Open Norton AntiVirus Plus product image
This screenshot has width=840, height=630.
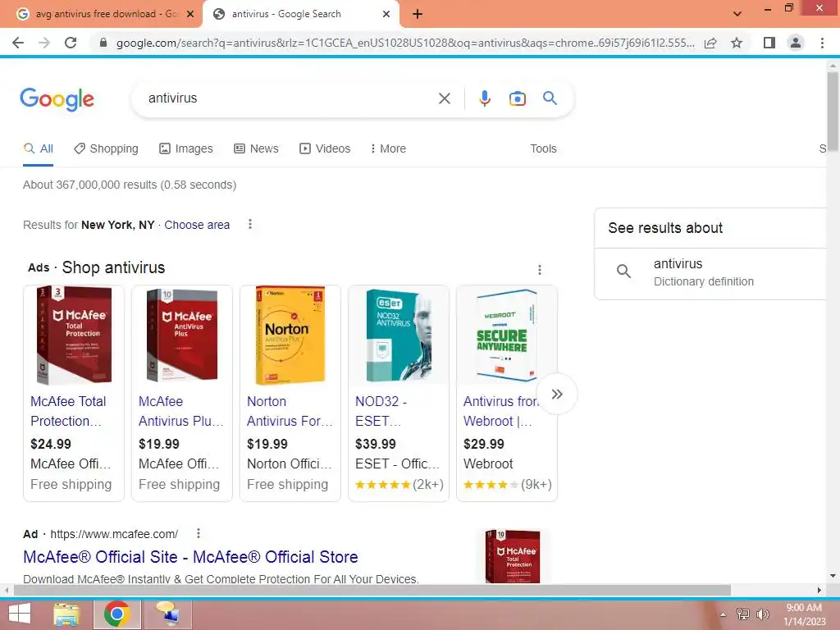tap(290, 336)
